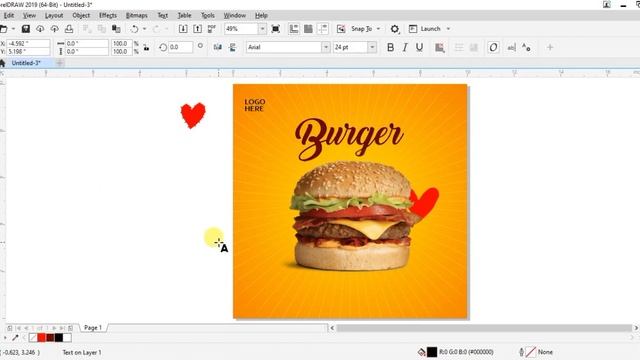Pick the white palette swatch

[67, 338]
